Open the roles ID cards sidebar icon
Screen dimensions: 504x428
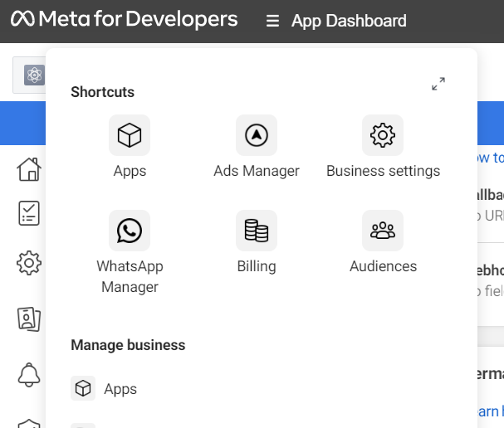29,319
